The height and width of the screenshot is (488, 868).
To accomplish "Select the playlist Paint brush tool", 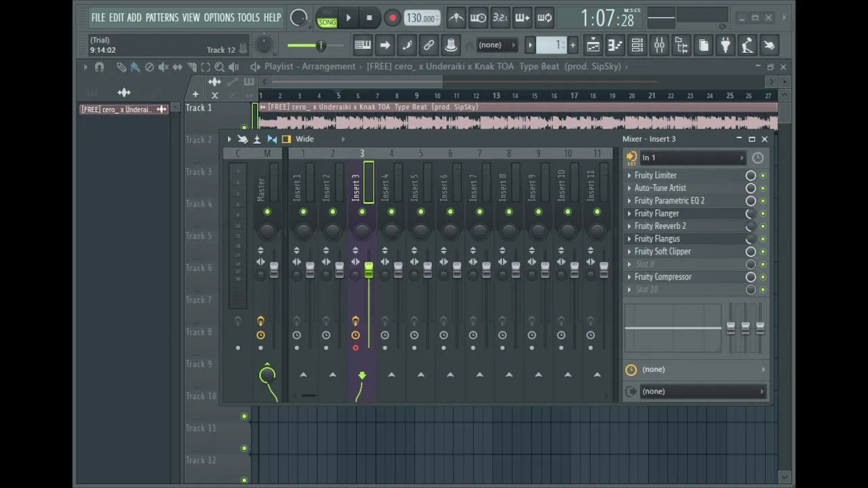I will tap(135, 67).
